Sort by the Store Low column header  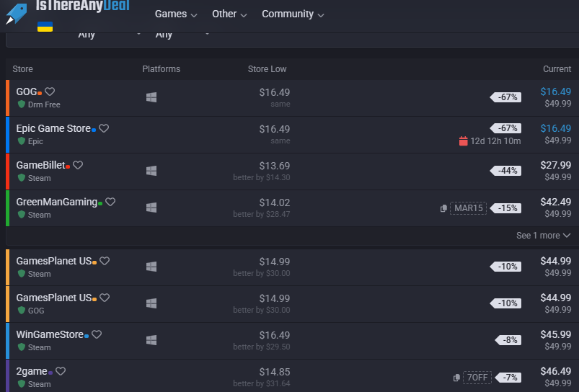tap(267, 69)
